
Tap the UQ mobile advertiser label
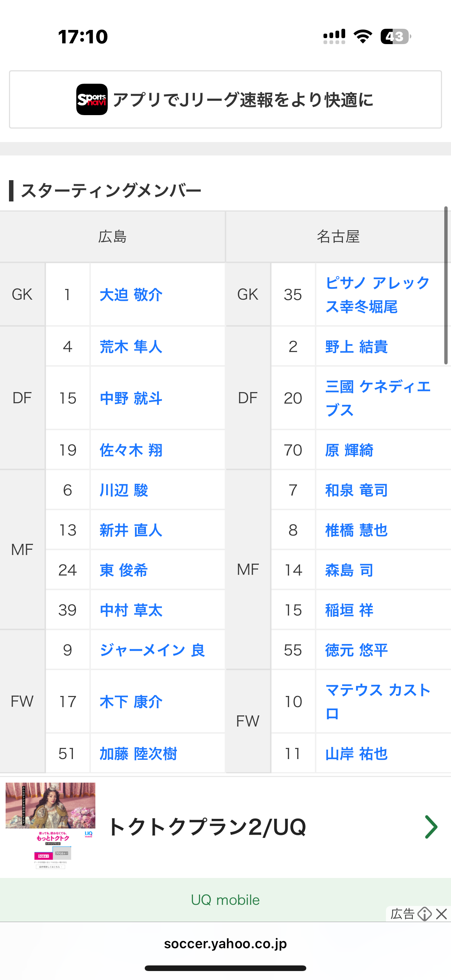click(225, 900)
